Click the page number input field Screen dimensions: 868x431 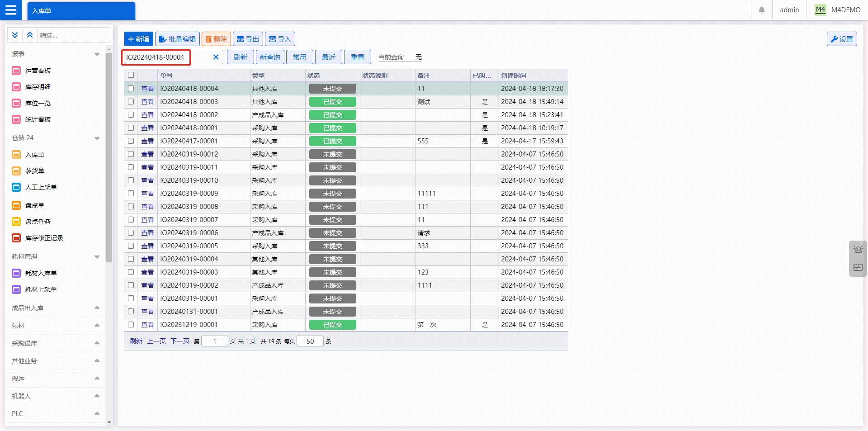pos(215,341)
